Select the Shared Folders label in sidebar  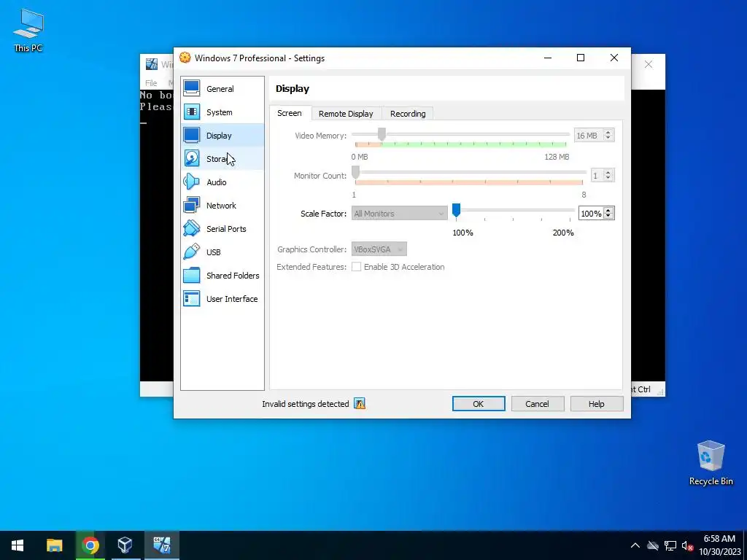(x=233, y=276)
